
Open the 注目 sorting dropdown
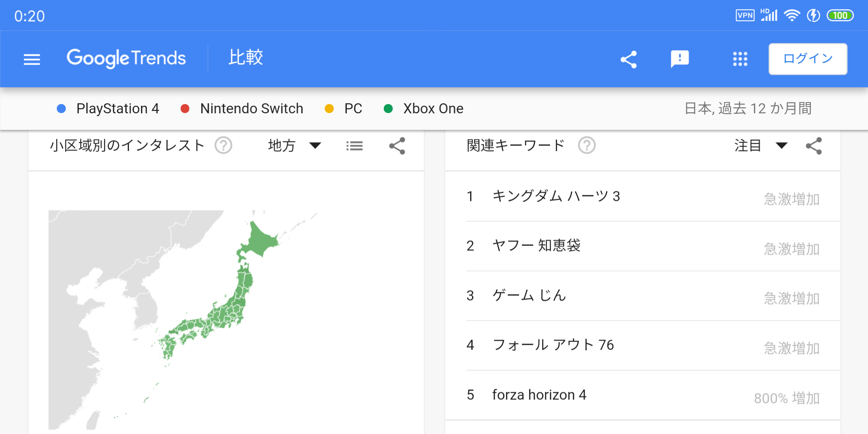click(x=760, y=145)
